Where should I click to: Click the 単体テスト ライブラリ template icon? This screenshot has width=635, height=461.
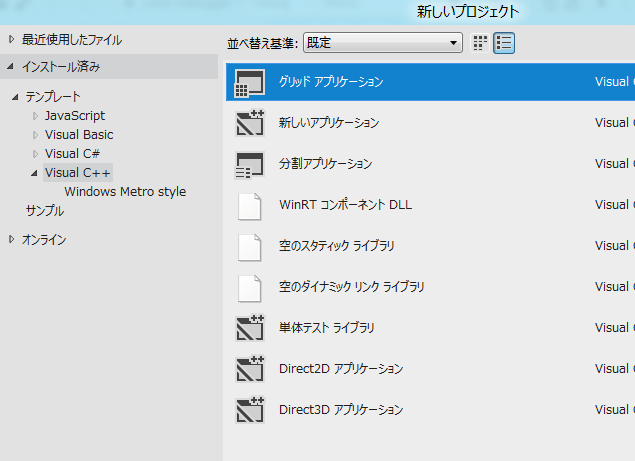(x=248, y=328)
